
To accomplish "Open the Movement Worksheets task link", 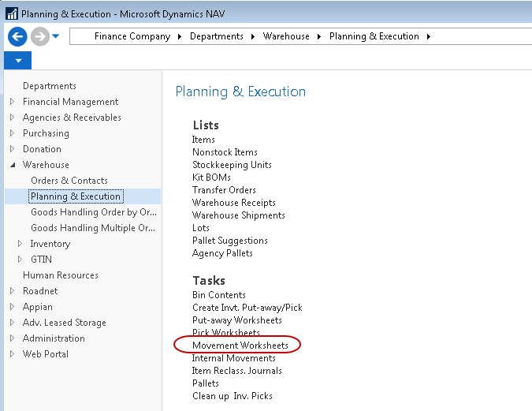I will coord(240,346).
